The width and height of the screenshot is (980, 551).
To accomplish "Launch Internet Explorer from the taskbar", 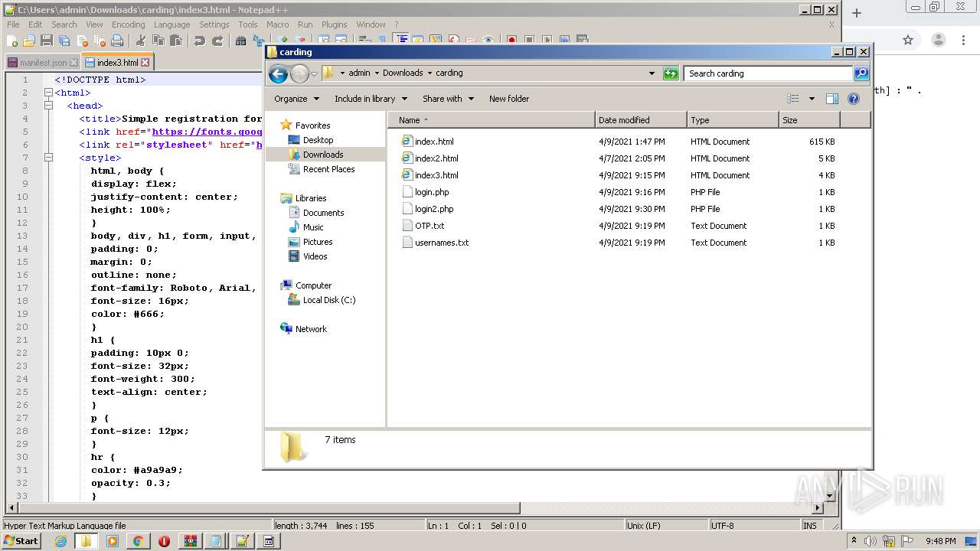I will coord(61,541).
